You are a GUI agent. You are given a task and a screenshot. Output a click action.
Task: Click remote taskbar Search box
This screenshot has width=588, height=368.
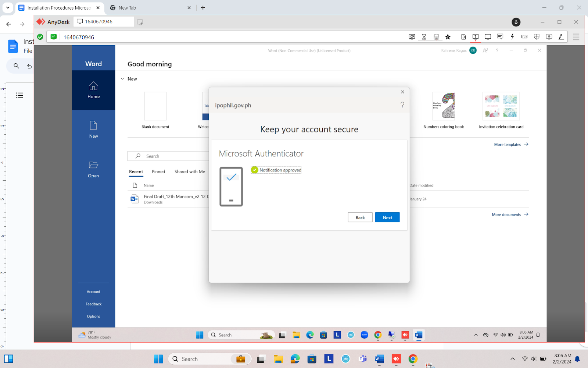click(241, 335)
